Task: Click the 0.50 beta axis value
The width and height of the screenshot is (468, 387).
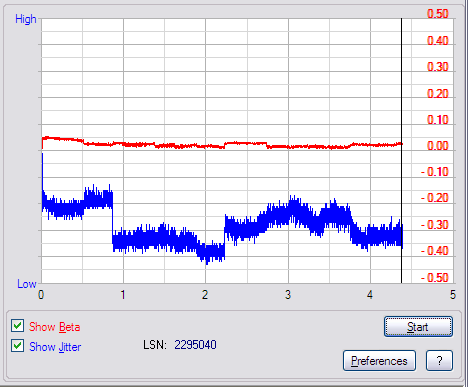Action: [x=438, y=14]
